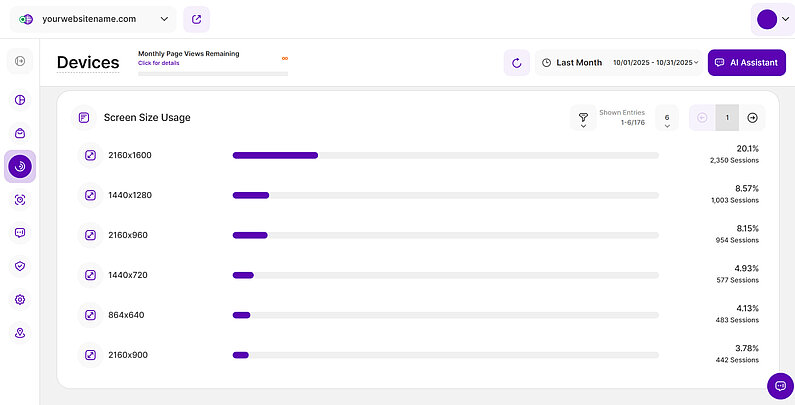This screenshot has height=405, width=795.
Task: Expand the user profile avatar menu
Action: (x=773, y=20)
